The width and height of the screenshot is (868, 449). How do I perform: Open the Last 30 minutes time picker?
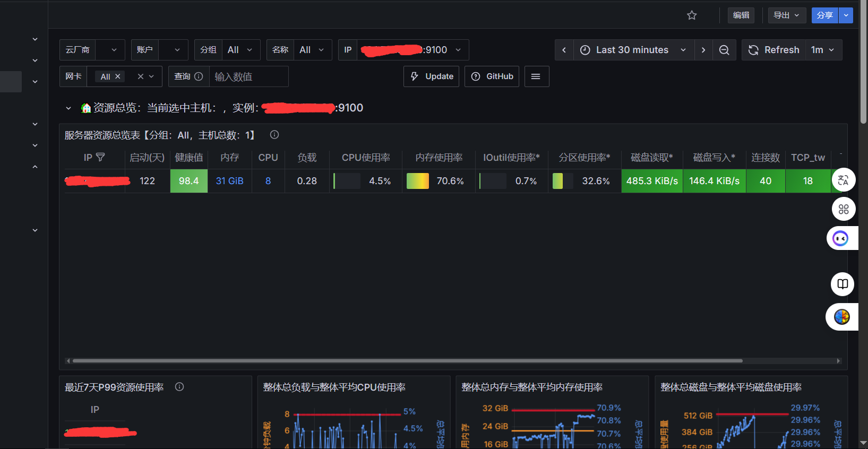pyautogui.click(x=633, y=50)
